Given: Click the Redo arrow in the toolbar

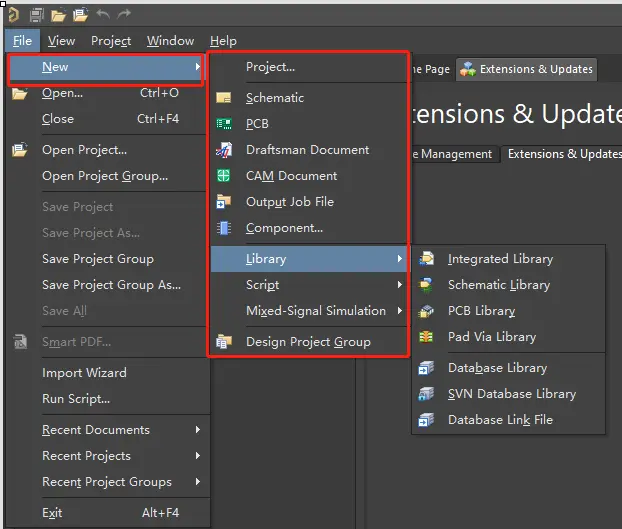Looking at the screenshot, I should pyautogui.click(x=124, y=14).
